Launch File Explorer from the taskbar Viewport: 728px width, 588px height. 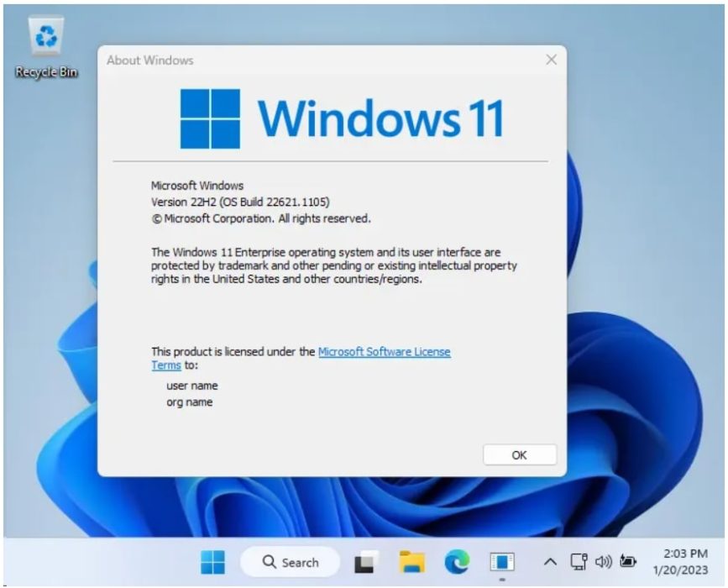tap(411, 563)
